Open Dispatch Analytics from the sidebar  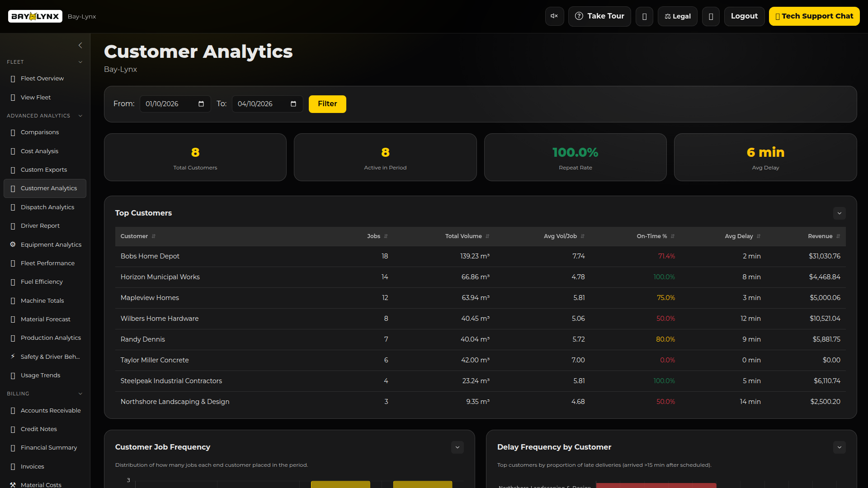click(x=47, y=207)
